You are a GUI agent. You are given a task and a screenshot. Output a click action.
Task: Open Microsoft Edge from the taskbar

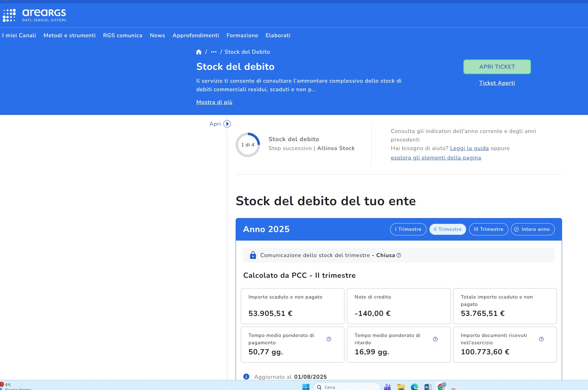pos(414,387)
